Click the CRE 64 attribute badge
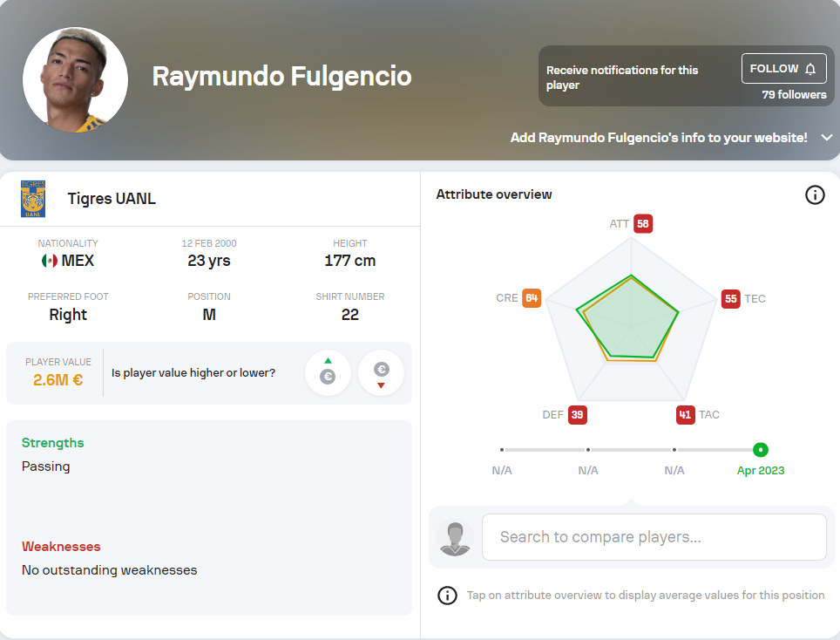Image resolution: width=840 pixels, height=640 pixels. tap(532, 298)
